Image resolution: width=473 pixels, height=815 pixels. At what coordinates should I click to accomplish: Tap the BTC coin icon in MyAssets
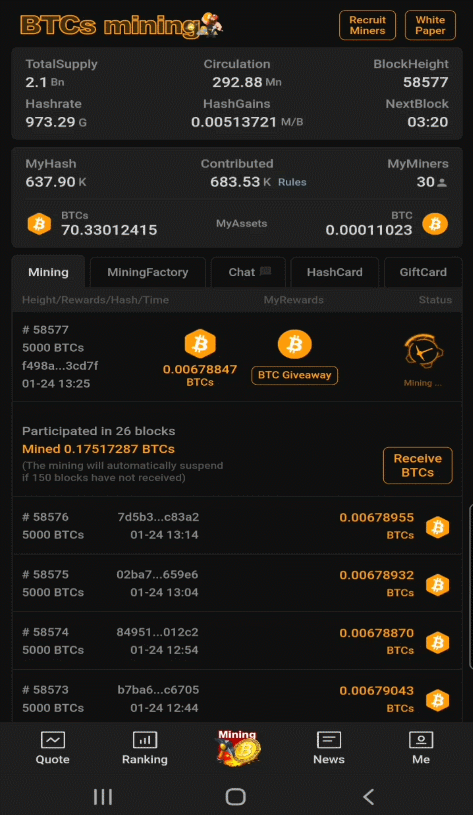click(x=435, y=224)
